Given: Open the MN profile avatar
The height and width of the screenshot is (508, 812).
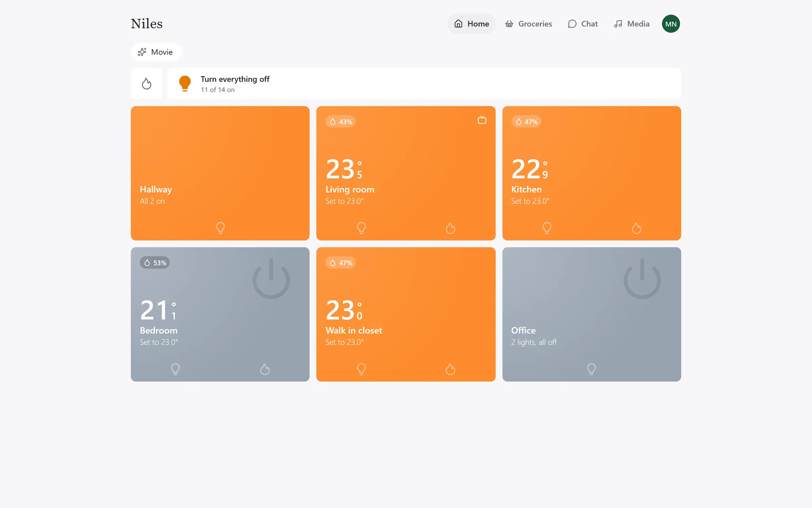Looking at the screenshot, I should pos(671,24).
